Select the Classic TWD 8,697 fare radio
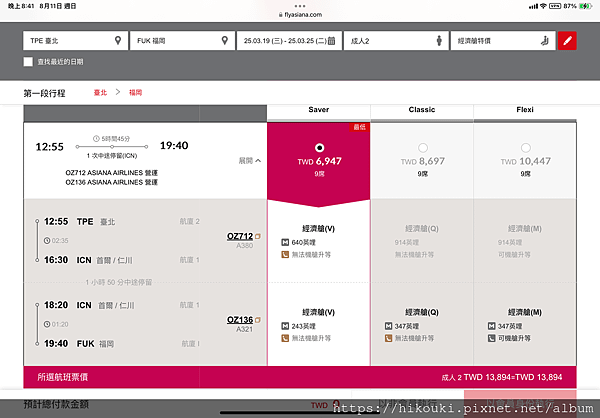 pos(423,148)
